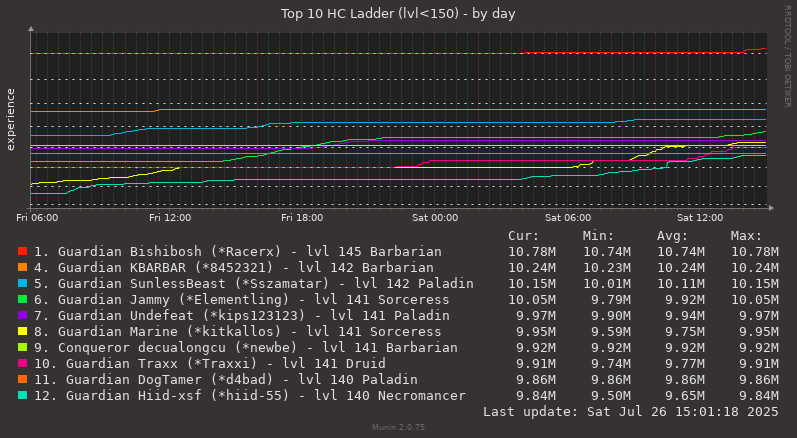Click the 'RRDTOOL / TOBI OETIKER' vertical text
The width and height of the screenshot is (797, 438).
click(x=787, y=56)
